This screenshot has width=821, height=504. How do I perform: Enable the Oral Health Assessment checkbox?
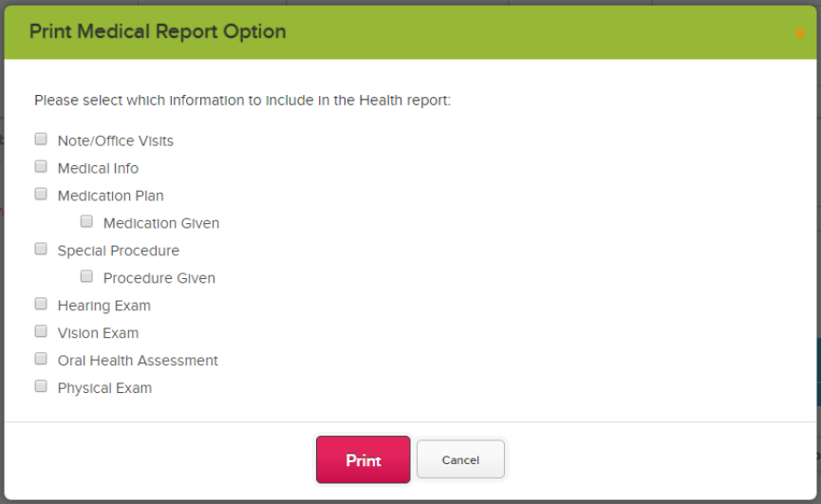click(41, 359)
